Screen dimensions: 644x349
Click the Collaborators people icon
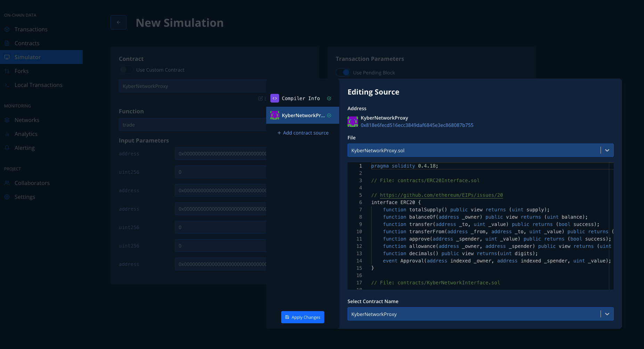pos(7,183)
